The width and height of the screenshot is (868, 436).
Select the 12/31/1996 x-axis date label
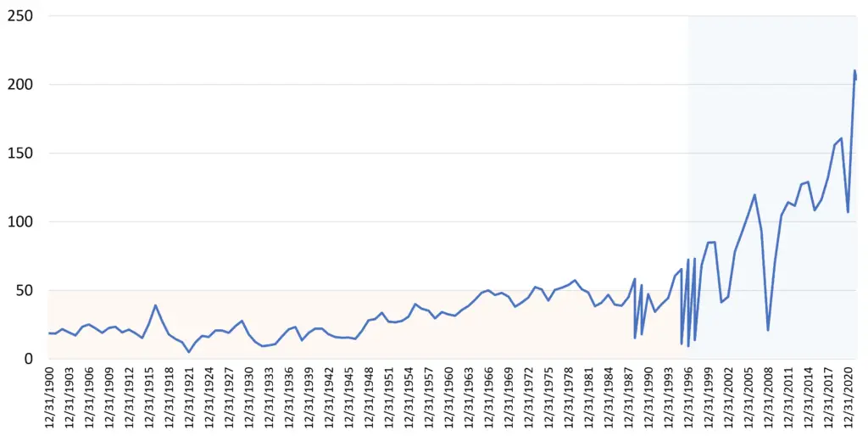tap(688, 397)
